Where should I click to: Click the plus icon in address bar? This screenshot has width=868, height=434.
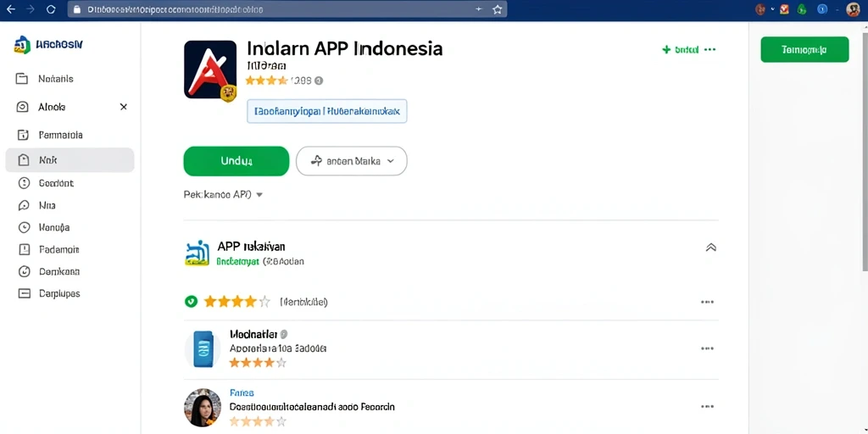click(x=479, y=8)
